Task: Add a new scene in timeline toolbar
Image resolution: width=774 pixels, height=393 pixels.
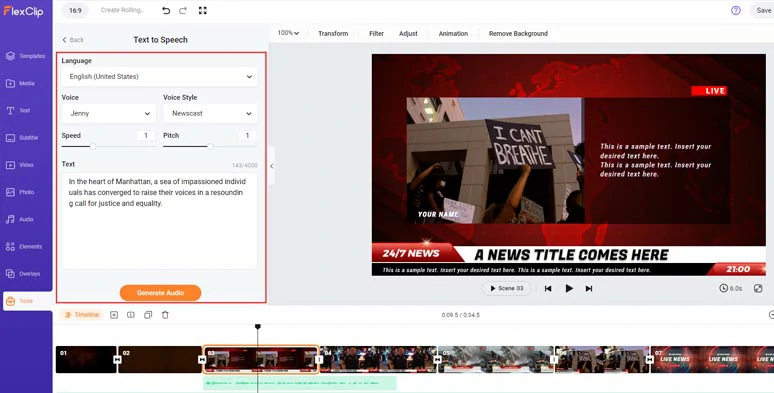Action: (x=114, y=314)
